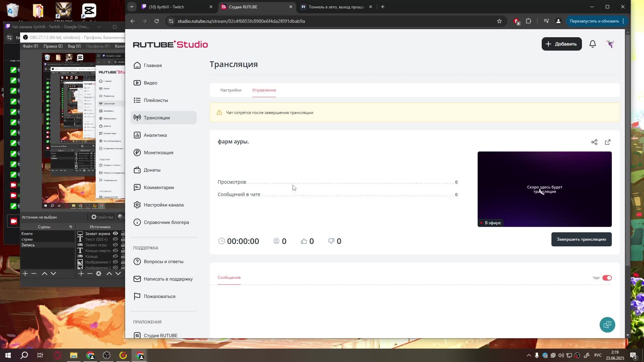The height and width of the screenshot is (362, 644).
Task: Show the Текст (GDI+) source
Action: point(115,239)
